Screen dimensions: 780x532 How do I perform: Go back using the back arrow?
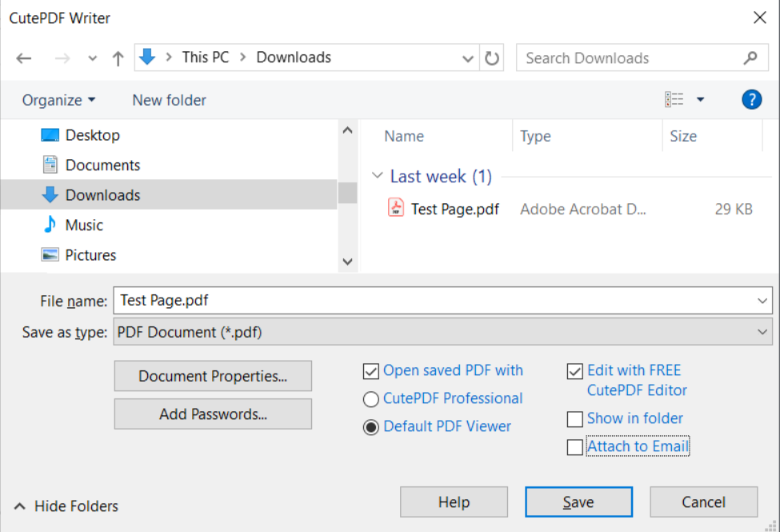click(x=23, y=57)
